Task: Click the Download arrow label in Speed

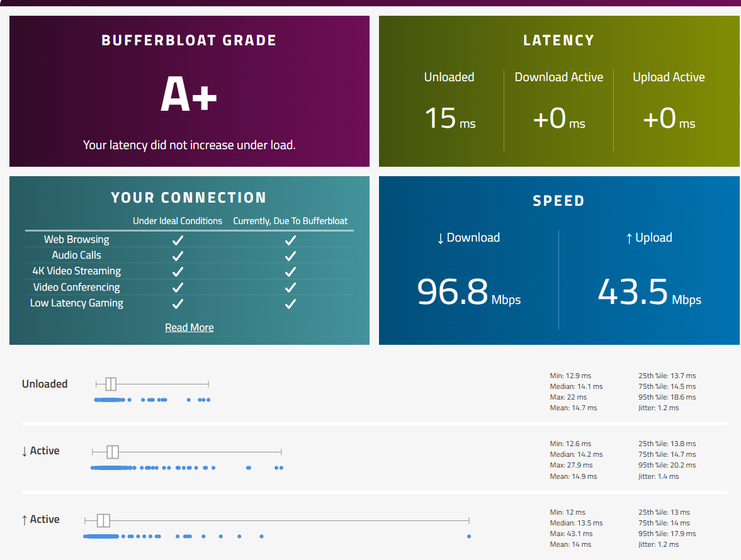Action: (468, 237)
